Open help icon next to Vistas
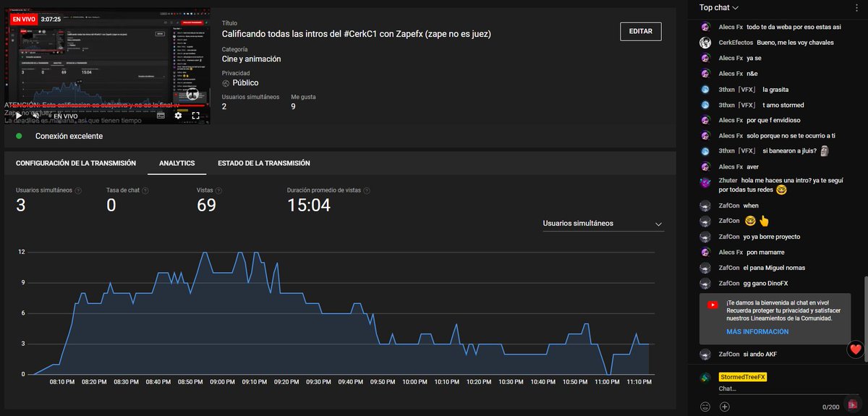Screen dimensions: 868x416 click(x=218, y=190)
